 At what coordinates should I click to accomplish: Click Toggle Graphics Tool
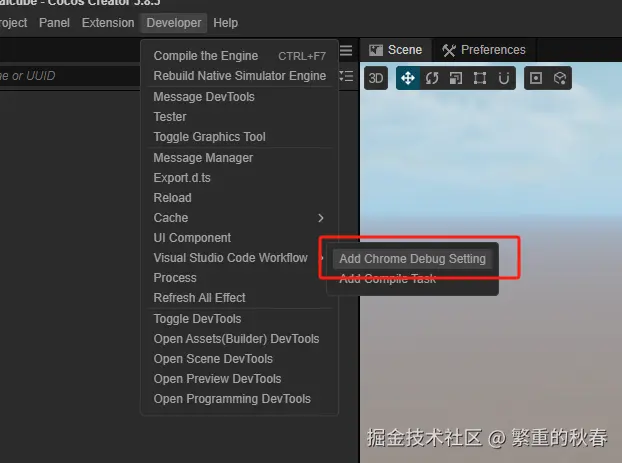pos(240,137)
